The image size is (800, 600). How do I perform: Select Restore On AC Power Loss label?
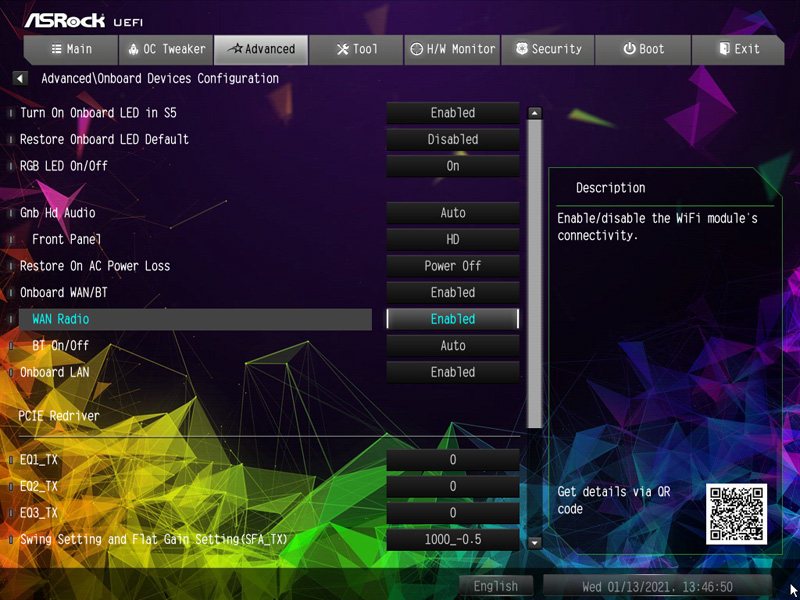tap(95, 266)
